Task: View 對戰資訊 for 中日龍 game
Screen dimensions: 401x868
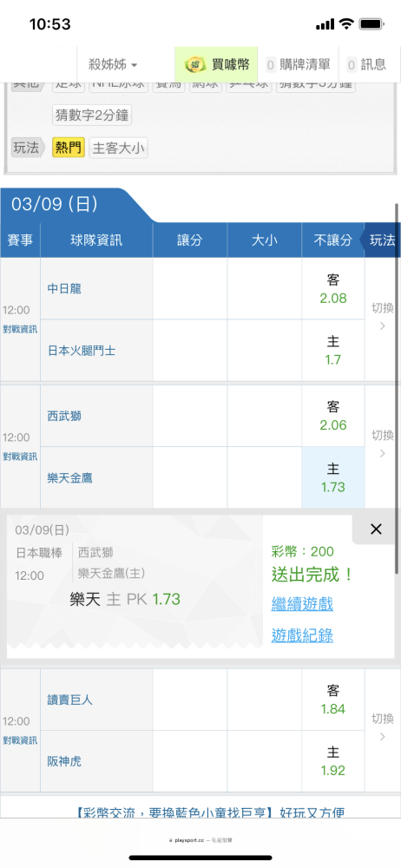Action: (20, 329)
